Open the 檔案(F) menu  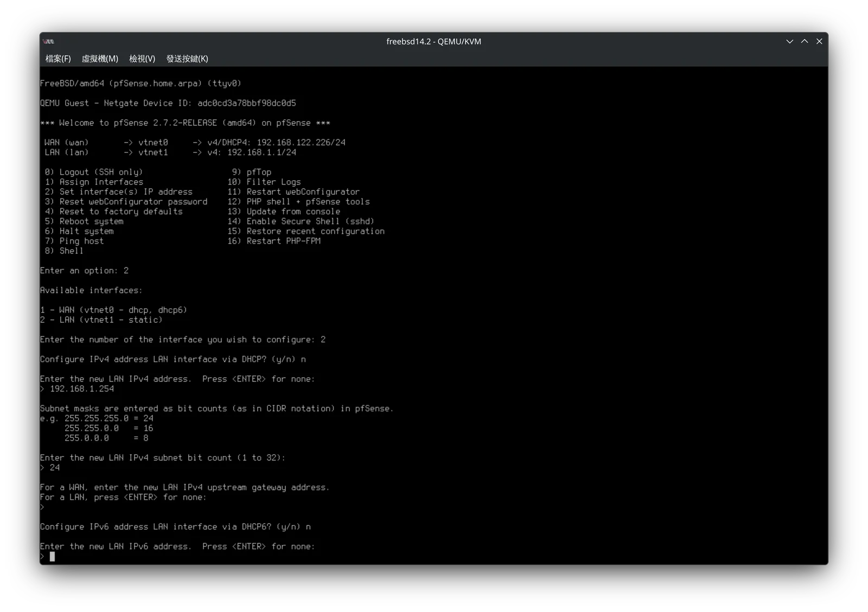point(58,59)
